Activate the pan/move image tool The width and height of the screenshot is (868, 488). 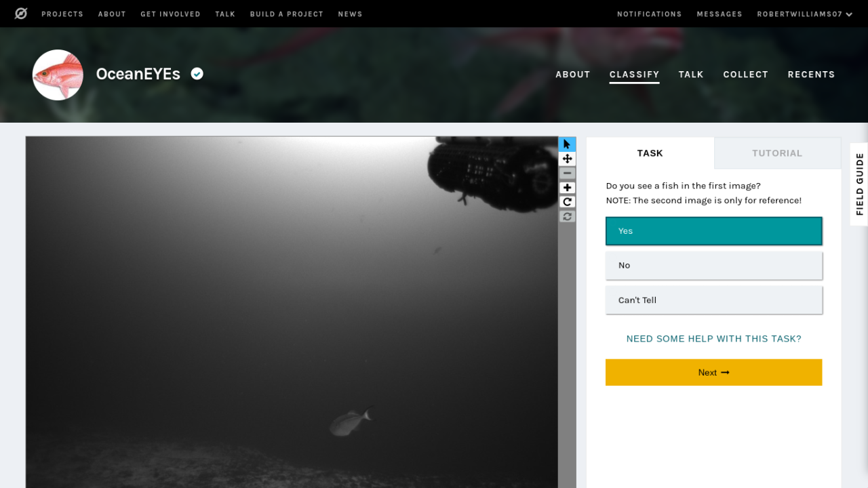pyautogui.click(x=567, y=159)
